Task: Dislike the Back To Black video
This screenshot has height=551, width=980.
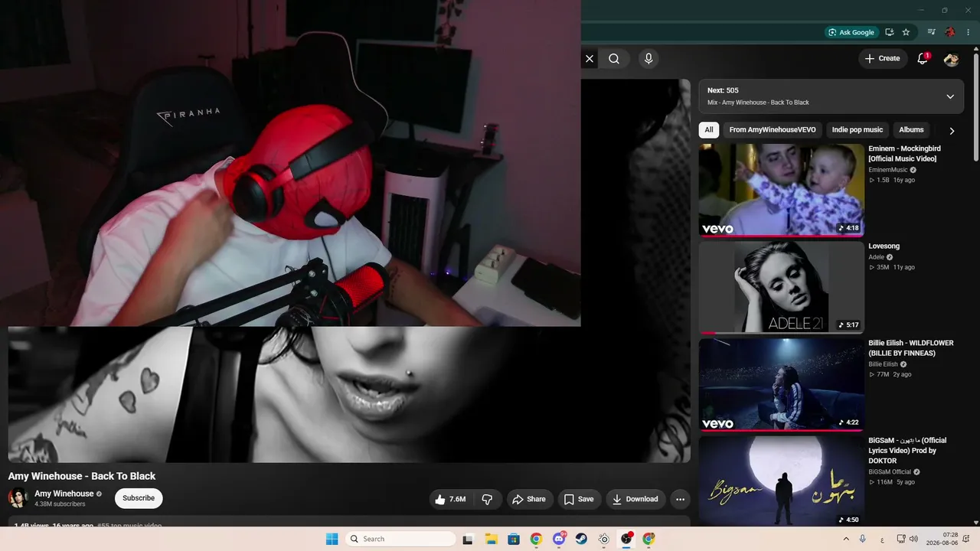Action: point(487,499)
